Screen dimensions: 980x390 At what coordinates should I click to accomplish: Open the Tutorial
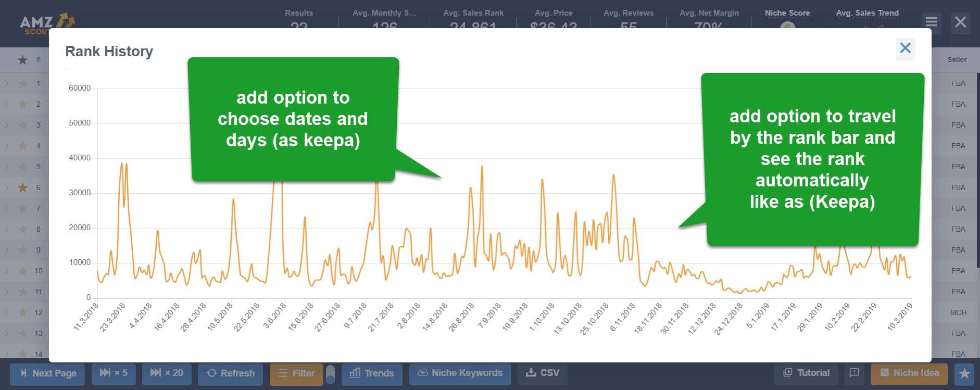pyautogui.click(x=806, y=373)
